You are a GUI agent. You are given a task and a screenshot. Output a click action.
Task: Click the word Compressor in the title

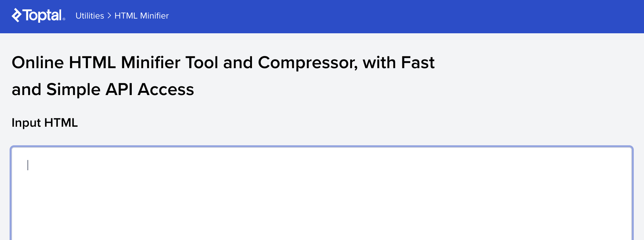tap(308, 62)
